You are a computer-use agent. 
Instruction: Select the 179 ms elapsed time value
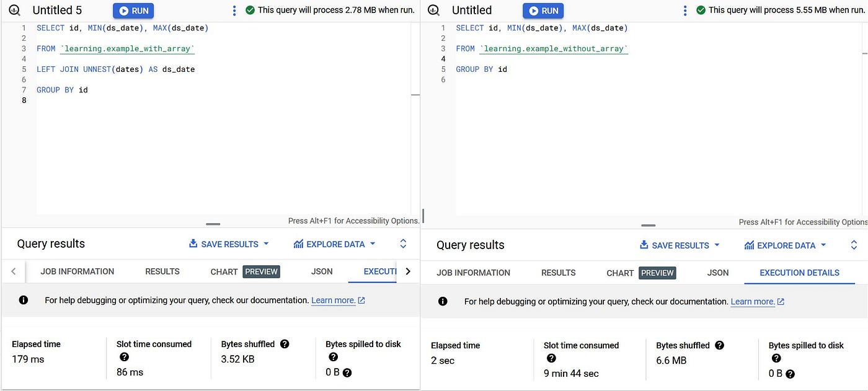point(28,359)
